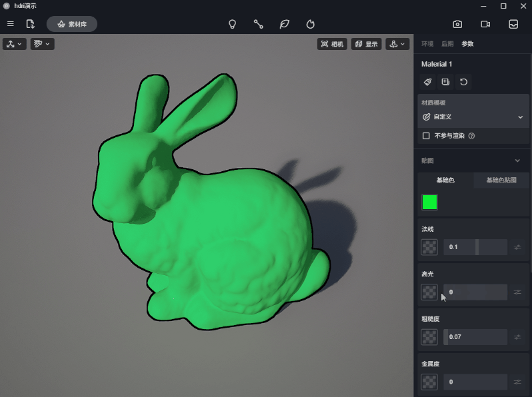Viewport: 532px width, 397px height.
Task: Reset material with the undo arrow icon
Action: point(464,82)
